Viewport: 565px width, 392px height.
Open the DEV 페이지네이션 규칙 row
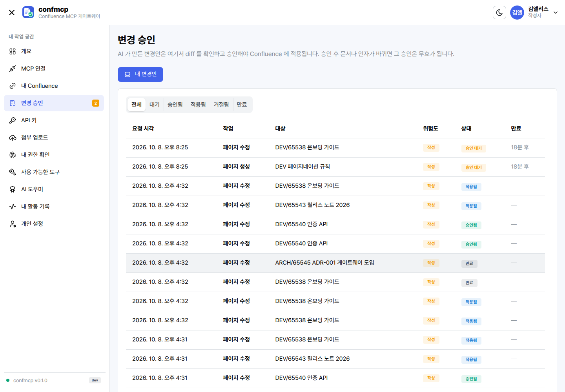click(335, 167)
